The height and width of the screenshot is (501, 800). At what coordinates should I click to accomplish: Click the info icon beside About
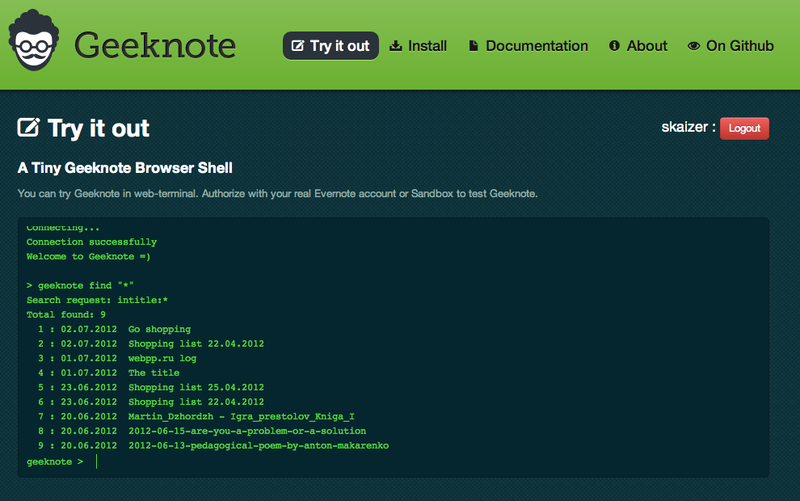pos(614,46)
